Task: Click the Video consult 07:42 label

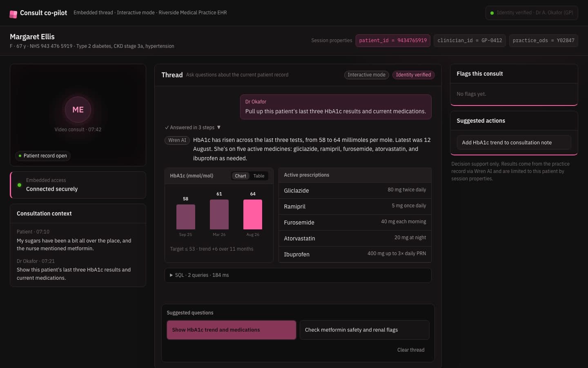Action: pyautogui.click(x=78, y=130)
